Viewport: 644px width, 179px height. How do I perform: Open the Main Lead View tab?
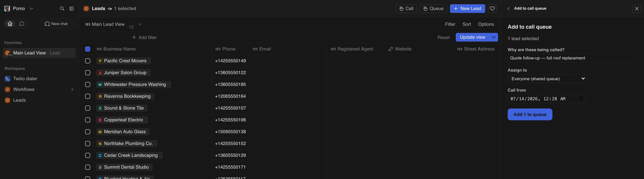[108, 24]
